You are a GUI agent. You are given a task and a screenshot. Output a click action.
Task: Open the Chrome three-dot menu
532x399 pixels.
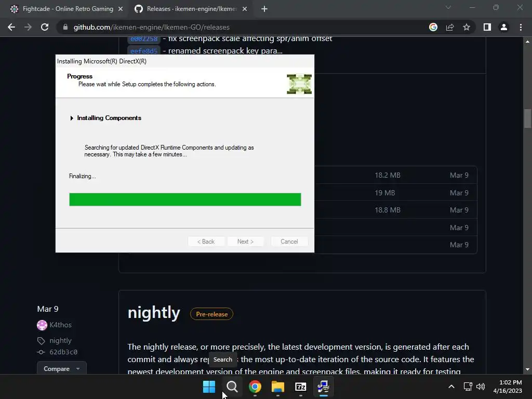(x=521, y=27)
